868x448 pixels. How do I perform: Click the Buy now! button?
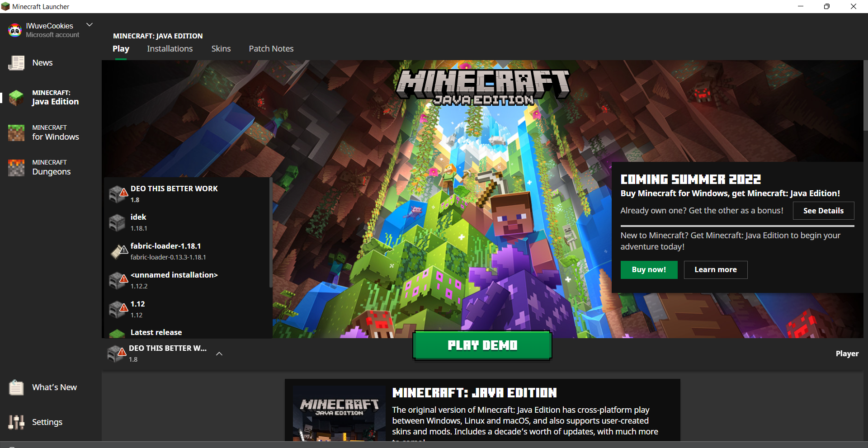coord(649,270)
